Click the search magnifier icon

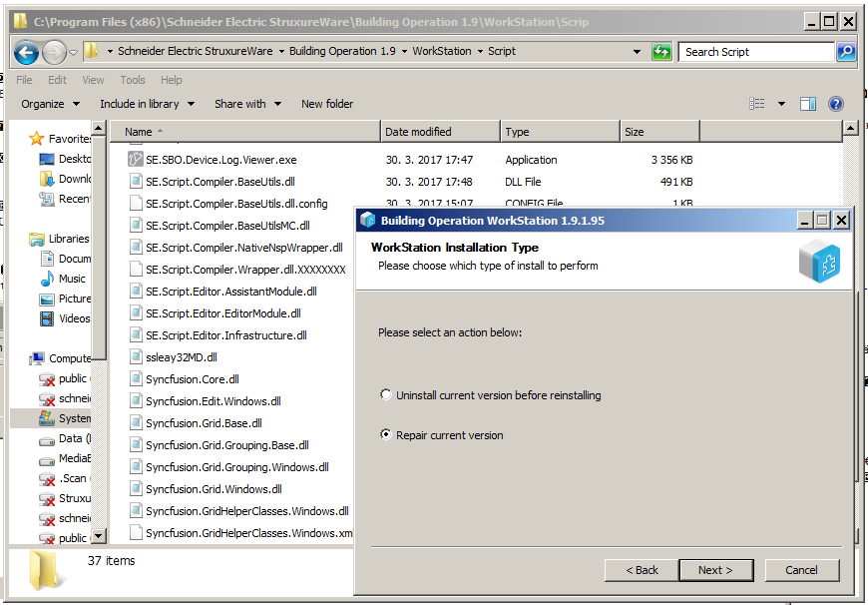coord(846,52)
